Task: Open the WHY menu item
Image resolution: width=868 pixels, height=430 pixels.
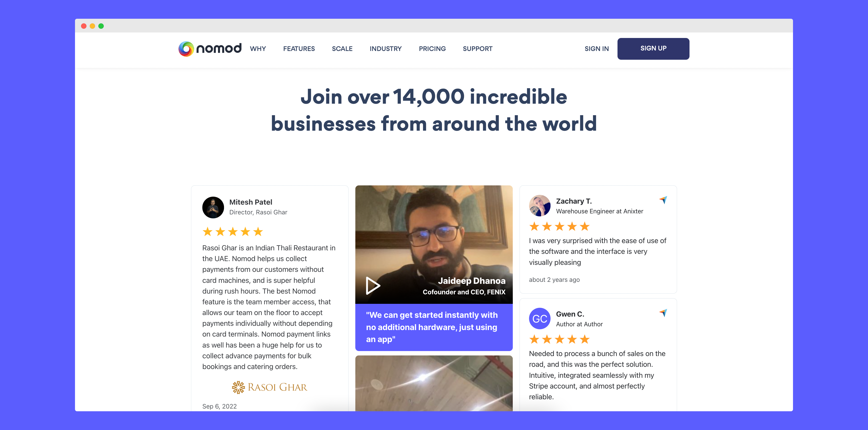Action: (x=258, y=49)
